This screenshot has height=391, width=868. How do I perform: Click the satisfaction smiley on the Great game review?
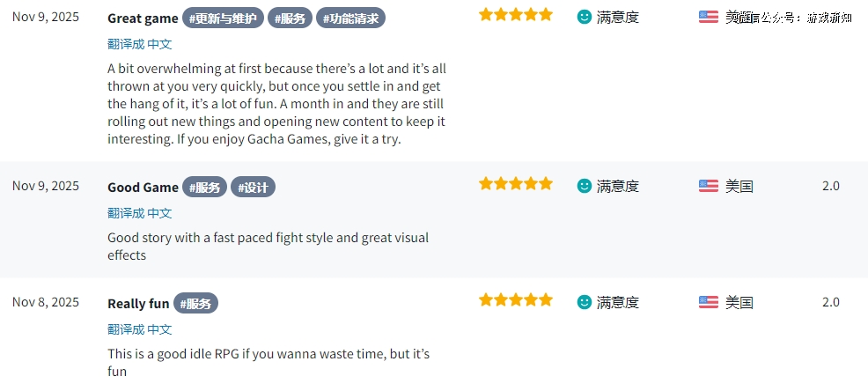click(x=585, y=17)
